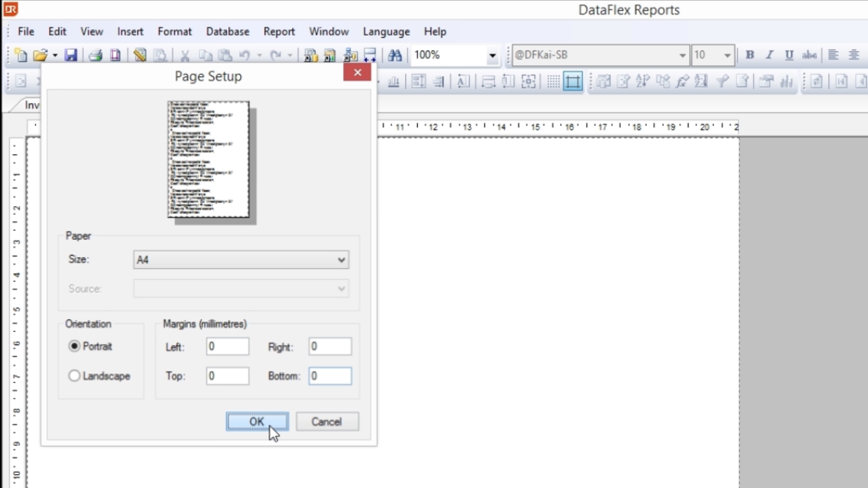This screenshot has width=868, height=488.
Task: Click the binoculars Find icon
Action: click(395, 55)
